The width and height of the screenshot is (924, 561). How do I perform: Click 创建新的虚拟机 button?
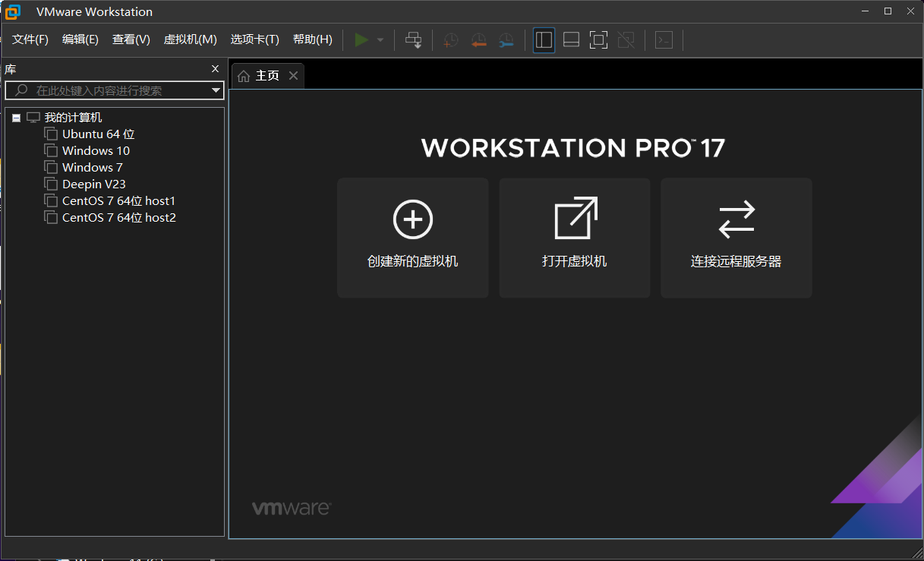point(412,238)
